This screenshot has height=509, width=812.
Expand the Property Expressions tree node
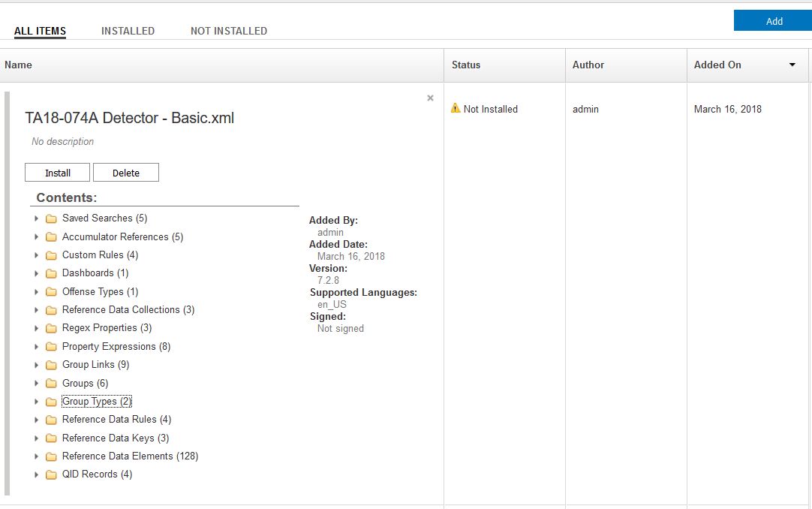[x=36, y=347]
